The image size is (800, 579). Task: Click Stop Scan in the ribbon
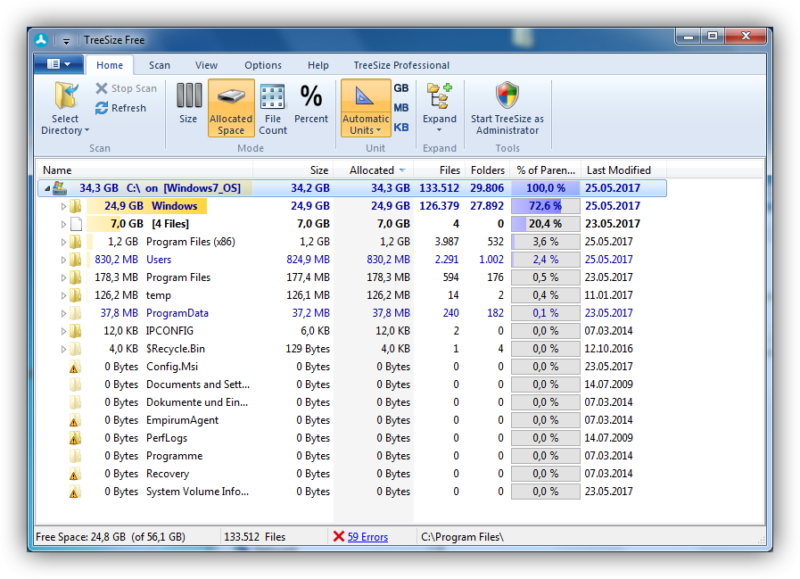(126, 88)
